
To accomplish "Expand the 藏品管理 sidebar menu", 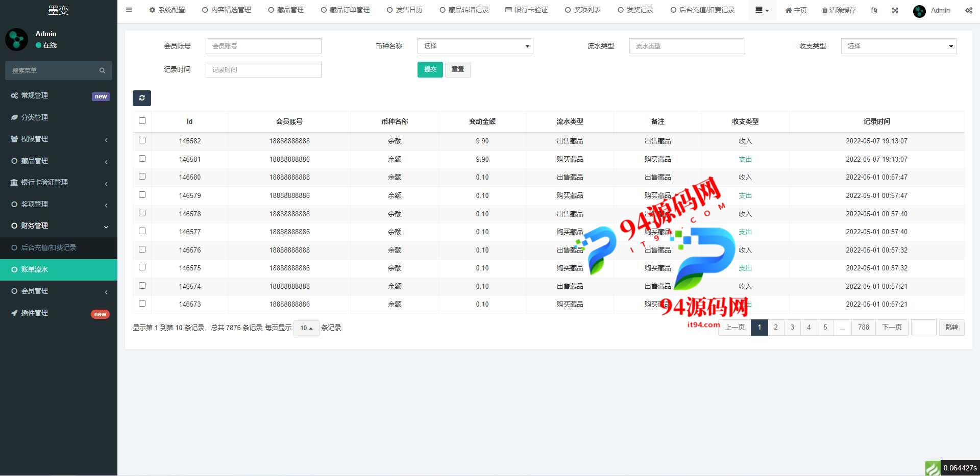I will [59, 161].
